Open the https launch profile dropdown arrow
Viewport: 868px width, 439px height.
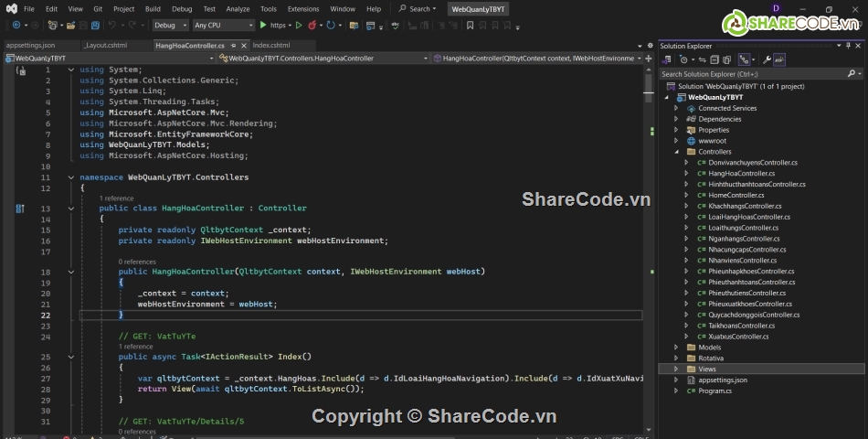tap(290, 25)
